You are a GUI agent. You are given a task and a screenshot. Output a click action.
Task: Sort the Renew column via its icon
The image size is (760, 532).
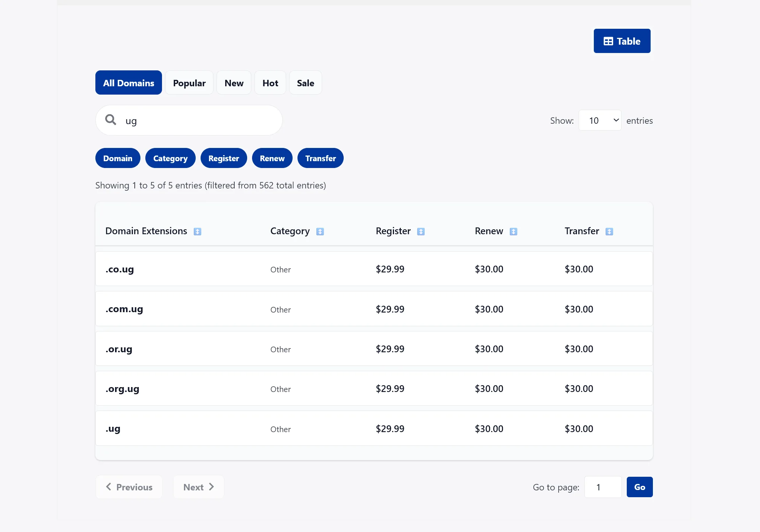click(514, 232)
